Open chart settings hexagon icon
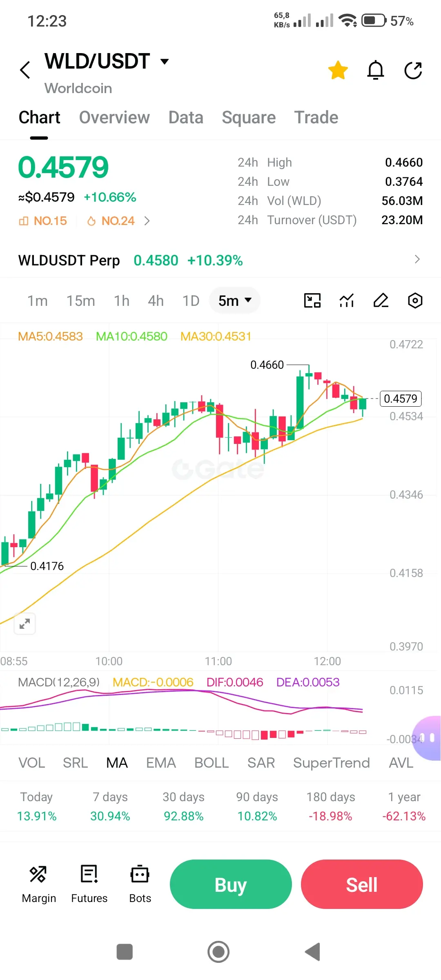The width and height of the screenshot is (441, 980). coord(415,301)
